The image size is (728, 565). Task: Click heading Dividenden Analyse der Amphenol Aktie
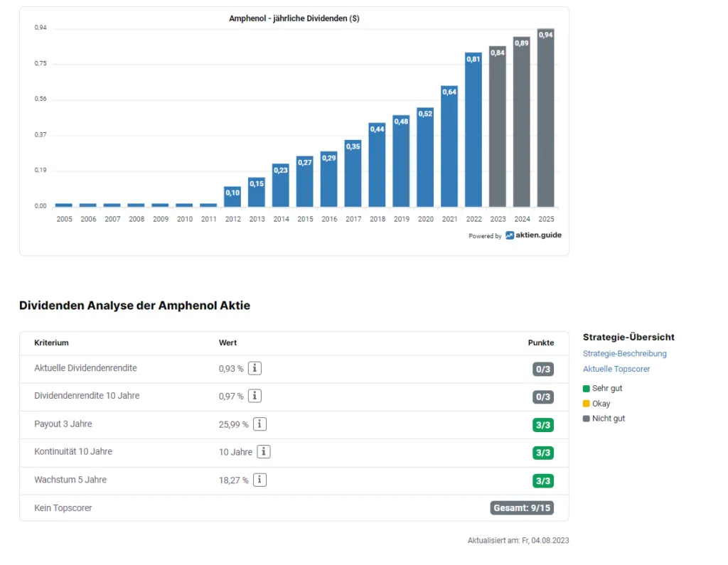(x=134, y=306)
